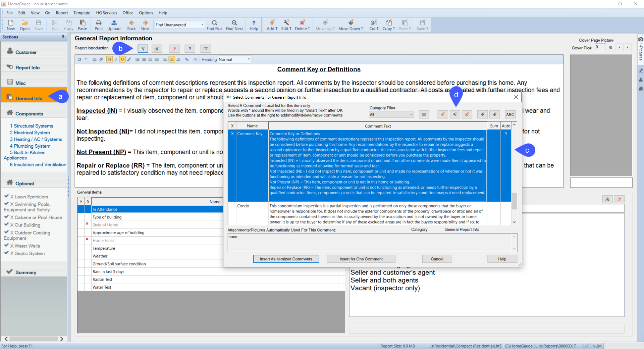Click the Cover Pic# number field
This screenshot has width=644, height=349.
pos(600,48)
